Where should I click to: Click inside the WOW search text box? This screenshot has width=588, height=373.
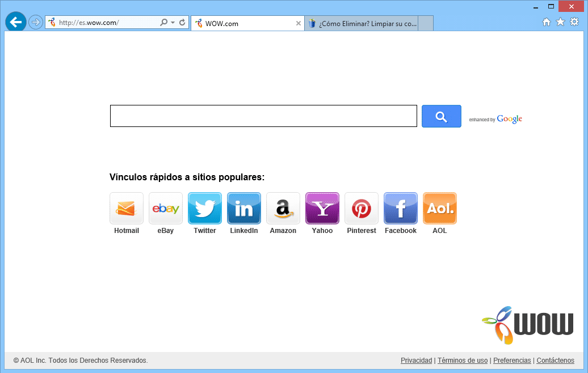pyautogui.click(x=263, y=116)
